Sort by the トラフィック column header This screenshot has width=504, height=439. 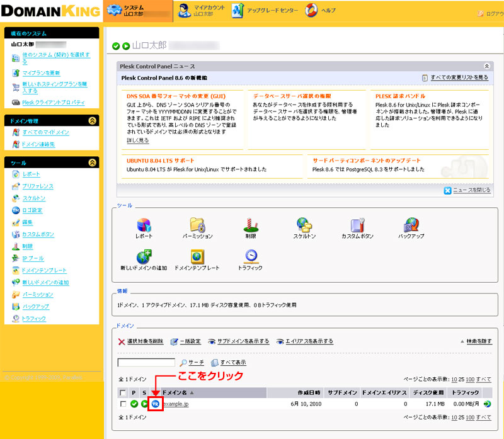pyautogui.click(x=466, y=393)
